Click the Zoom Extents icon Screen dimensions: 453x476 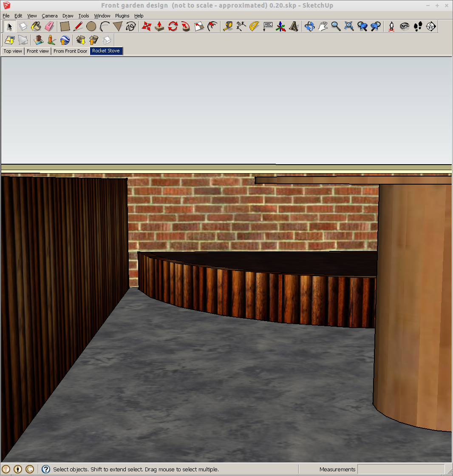pos(349,26)
